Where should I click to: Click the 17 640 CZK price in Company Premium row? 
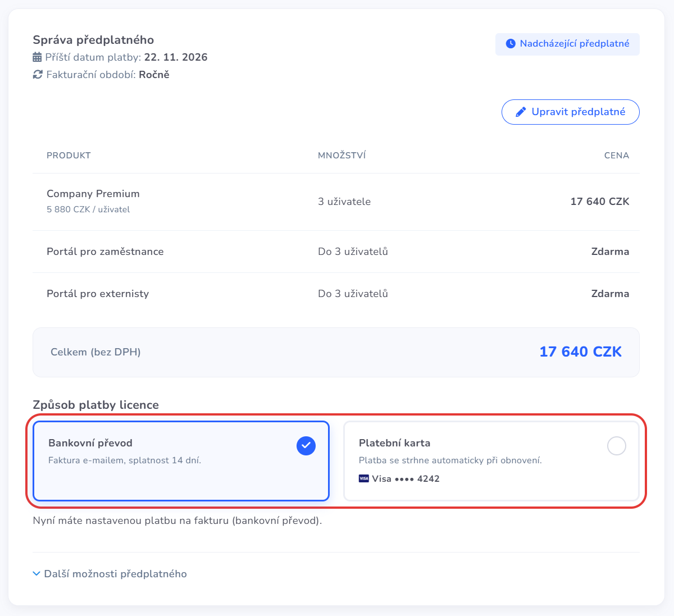(x=600, y=202)
